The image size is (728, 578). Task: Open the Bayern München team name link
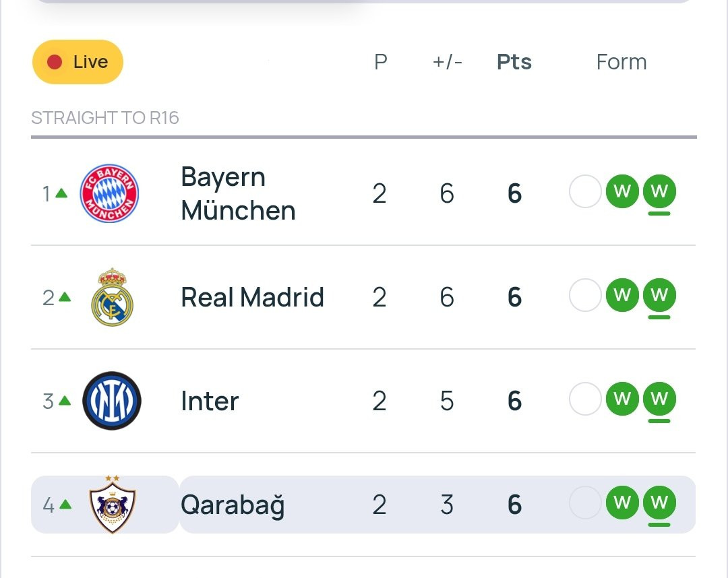238,193
